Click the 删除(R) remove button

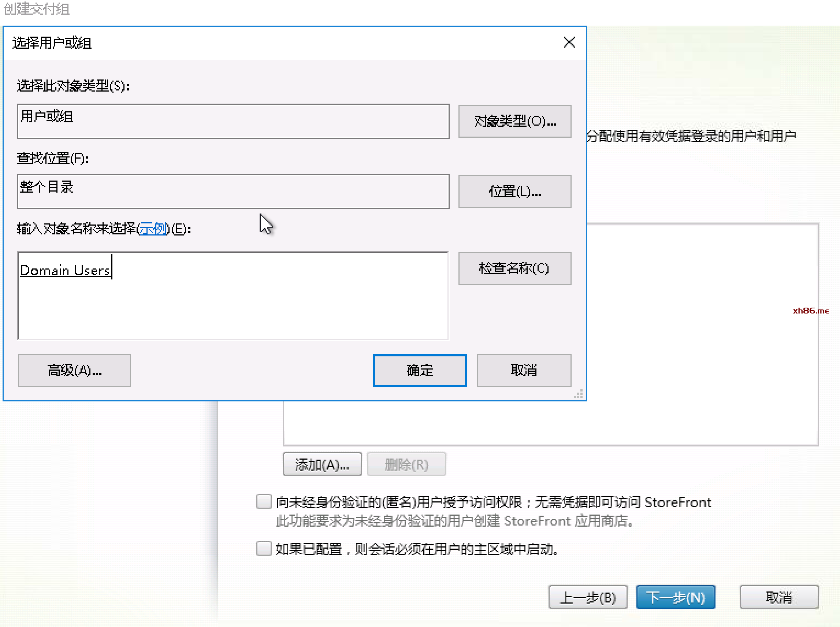coord(406,464)
